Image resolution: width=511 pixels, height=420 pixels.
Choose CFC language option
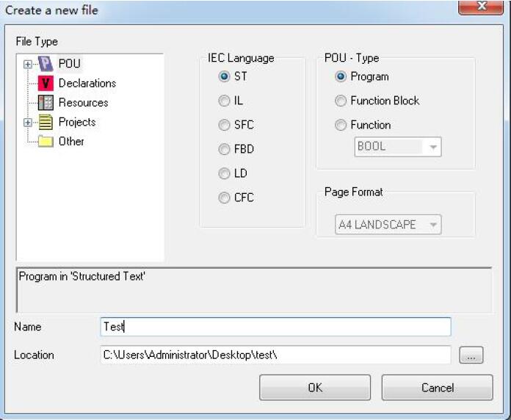coord(224,198)
